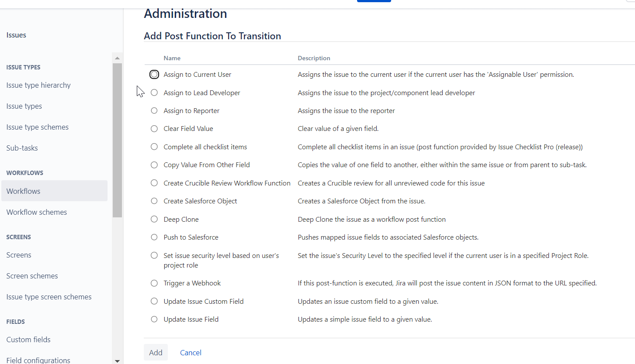The width and height of the screenshot is (635, 364).
Task: Choose the Deep Clone post function
Action: click(x=154, y=219)
